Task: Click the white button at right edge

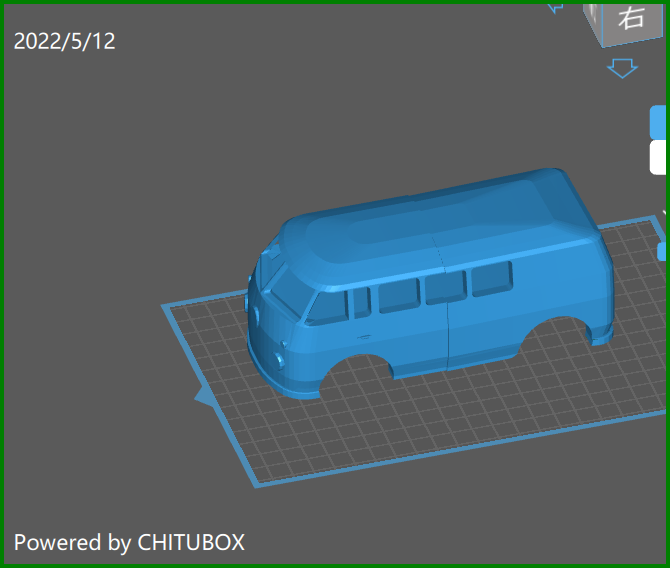Action: [x=658, y=158]
